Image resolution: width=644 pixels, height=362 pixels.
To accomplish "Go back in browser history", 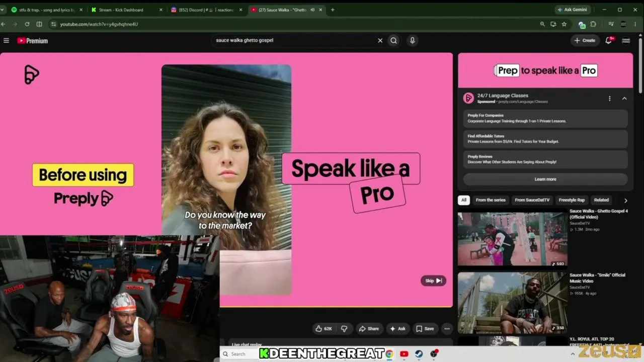I will pos(4,24).
